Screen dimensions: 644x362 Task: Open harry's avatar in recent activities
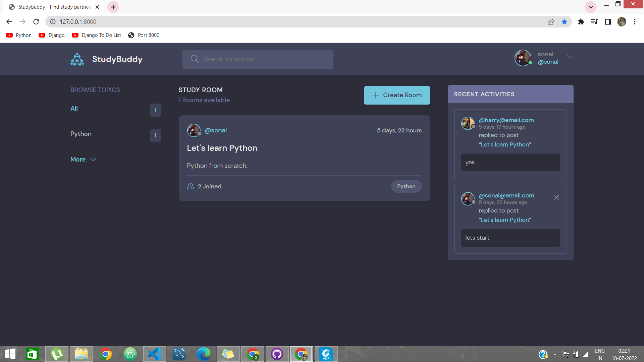pos(468,123)
